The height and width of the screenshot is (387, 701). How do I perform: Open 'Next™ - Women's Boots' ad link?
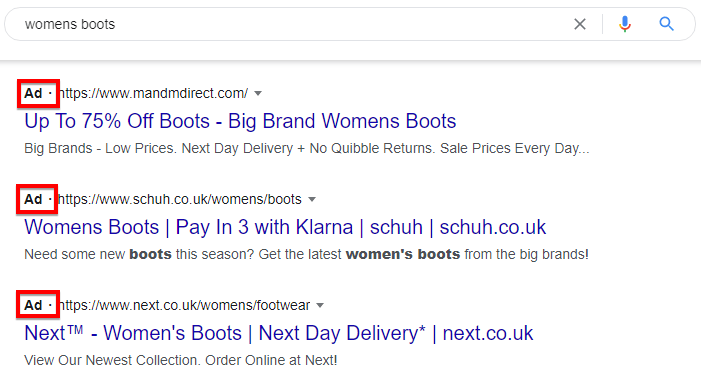(279, 333)
